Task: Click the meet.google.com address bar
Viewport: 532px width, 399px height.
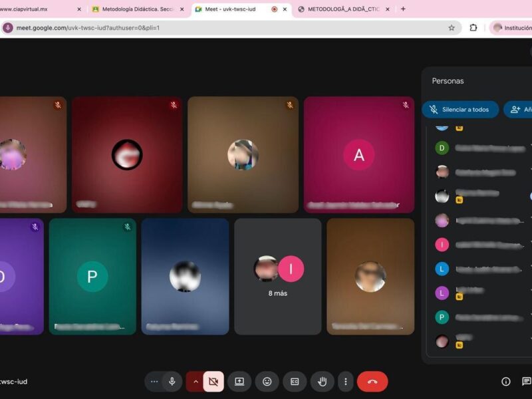Action: [x=231, y=28]
